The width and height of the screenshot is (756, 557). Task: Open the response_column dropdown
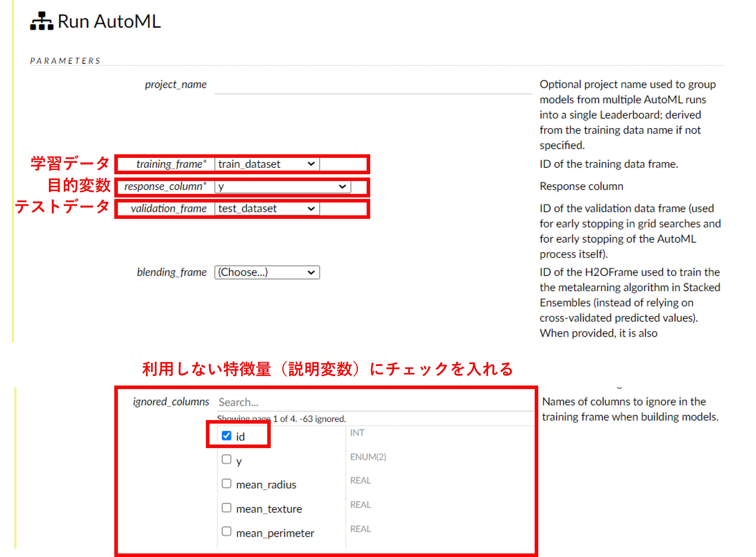click(282, 186)
